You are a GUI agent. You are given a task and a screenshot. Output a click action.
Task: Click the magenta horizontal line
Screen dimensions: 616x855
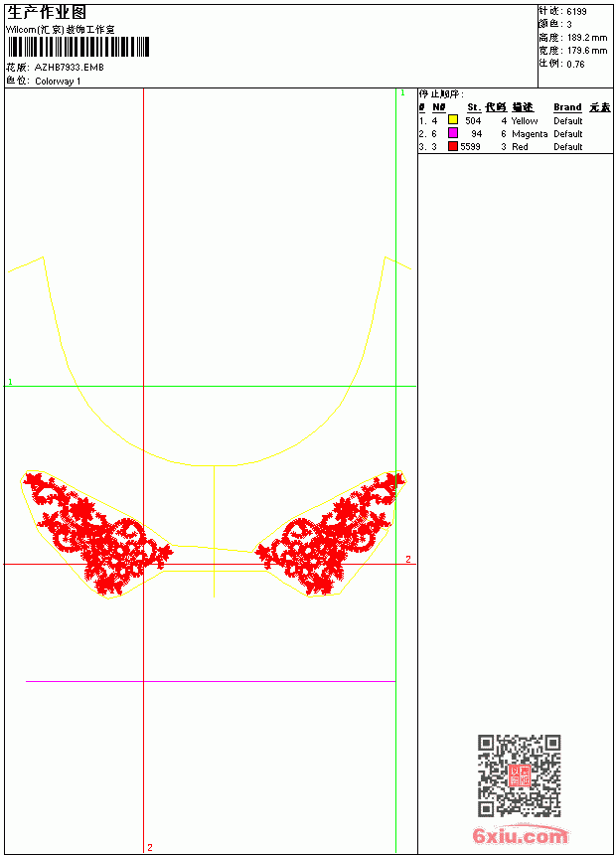click(x=211, y=682)
